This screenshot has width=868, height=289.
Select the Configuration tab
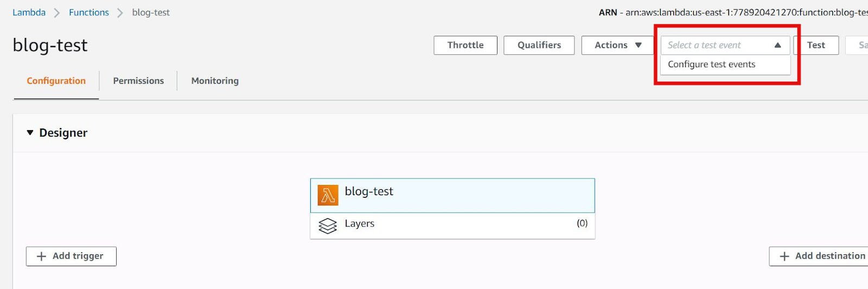pos(56,81)
